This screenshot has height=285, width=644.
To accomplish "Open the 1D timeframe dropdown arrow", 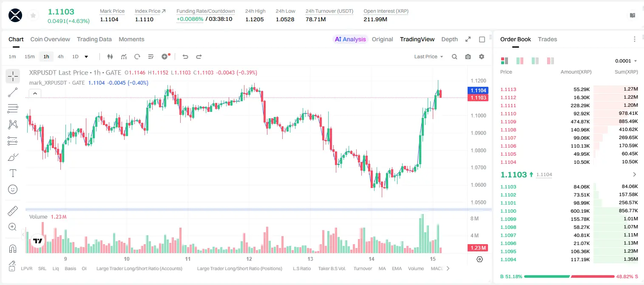I will tap(86, 57).
